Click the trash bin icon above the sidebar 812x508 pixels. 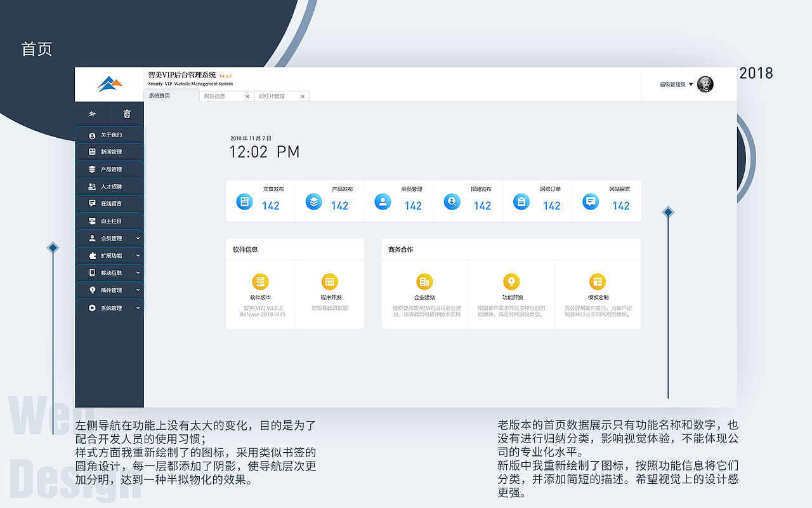[127, 114]
